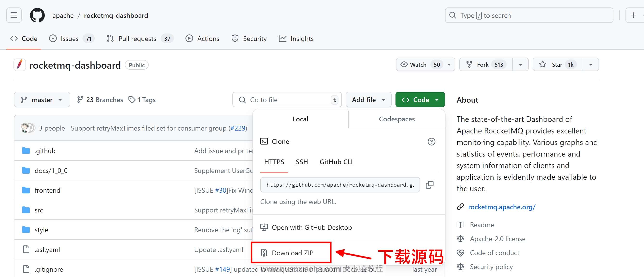Image resolution: width=644 pixels, height=277 pixels.
Task: Expand the Star lists dropdown arrow
Action: (591, 65)
